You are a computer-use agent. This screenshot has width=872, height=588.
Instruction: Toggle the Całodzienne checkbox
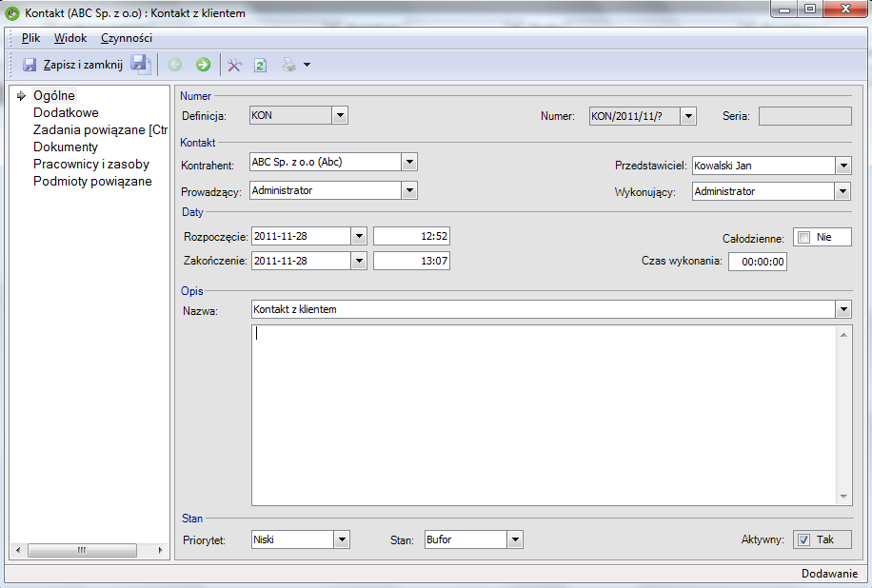coord(803,237)
